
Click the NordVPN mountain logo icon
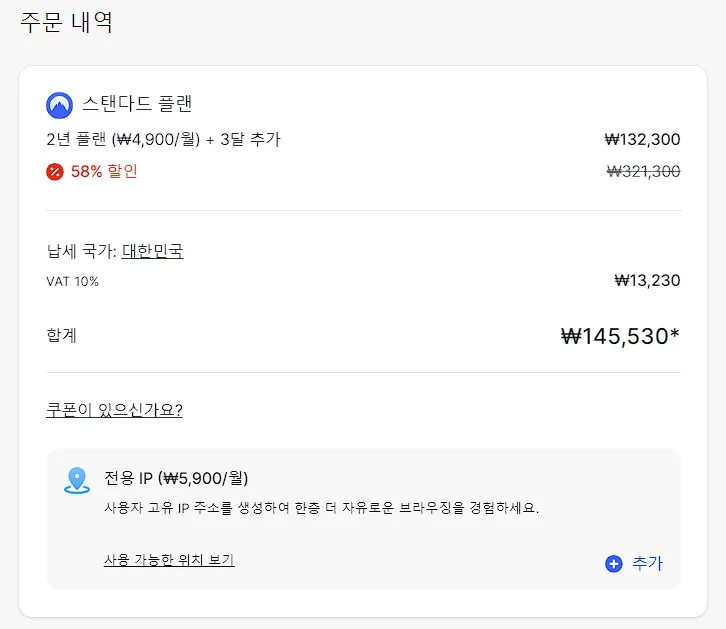point(59,105)
